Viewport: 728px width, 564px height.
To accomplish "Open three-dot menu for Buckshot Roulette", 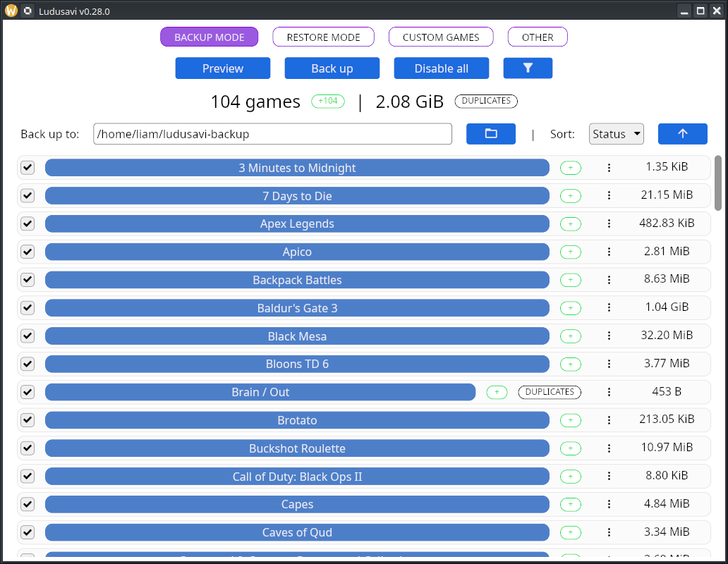I will [609, 448].
